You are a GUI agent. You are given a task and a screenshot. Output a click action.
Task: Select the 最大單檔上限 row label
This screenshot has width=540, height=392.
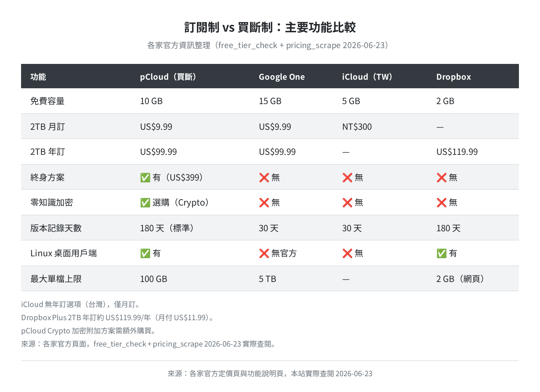56,279
